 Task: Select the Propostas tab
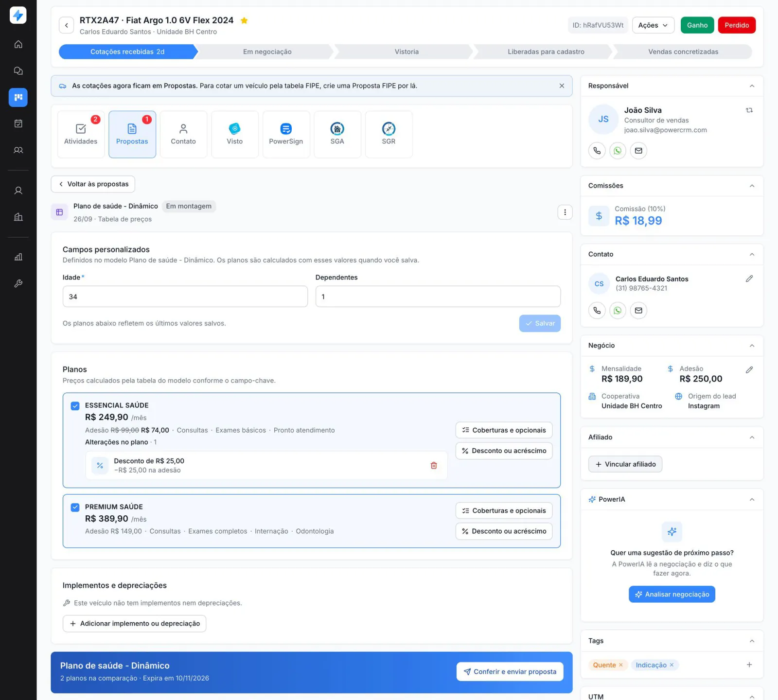[x=132, y=135]
